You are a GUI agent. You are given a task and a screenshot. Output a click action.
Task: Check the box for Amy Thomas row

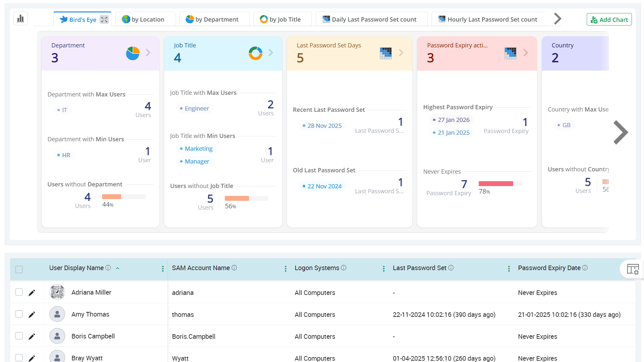click(19, 314)
